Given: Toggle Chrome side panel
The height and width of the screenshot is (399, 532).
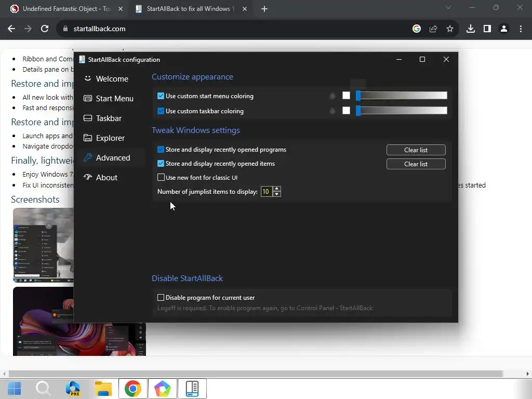Looking at the screenshot, I should coord(487,29).
